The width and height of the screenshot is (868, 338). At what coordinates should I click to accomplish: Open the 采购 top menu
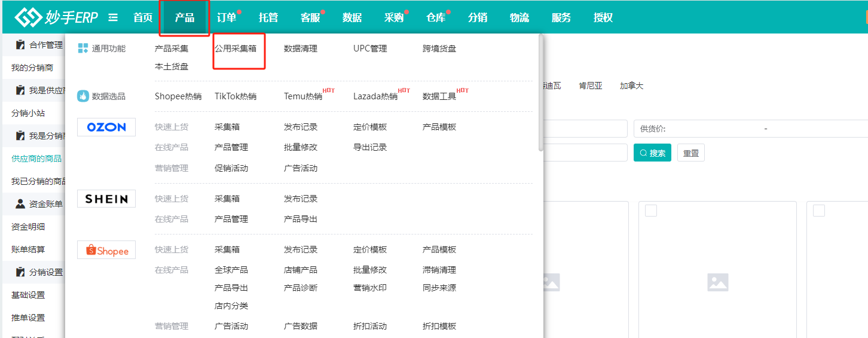(x=394, y=17)
